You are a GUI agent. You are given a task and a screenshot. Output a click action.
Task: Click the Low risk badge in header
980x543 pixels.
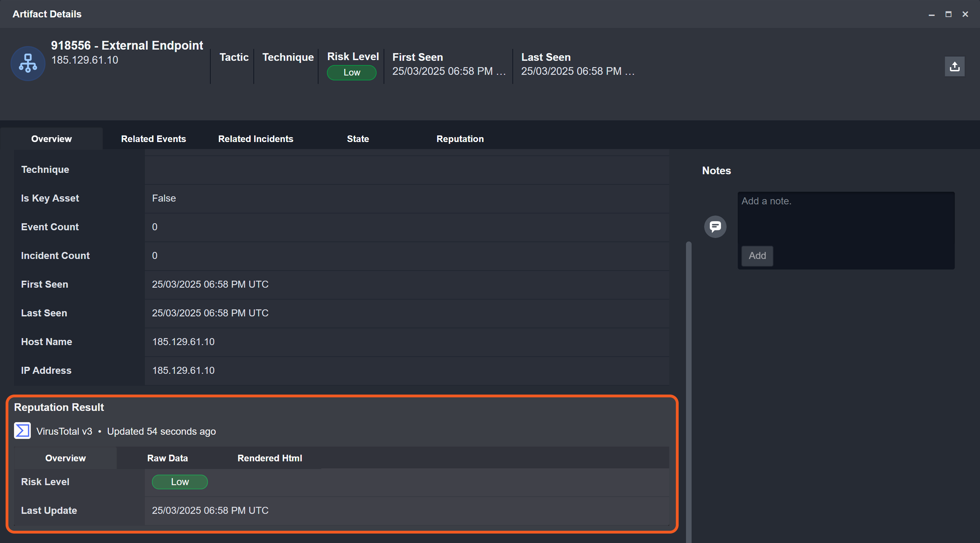(351, 72)
